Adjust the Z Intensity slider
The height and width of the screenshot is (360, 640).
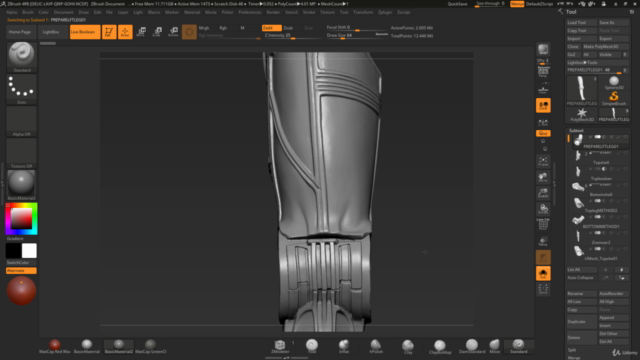[x=293, y=36]
